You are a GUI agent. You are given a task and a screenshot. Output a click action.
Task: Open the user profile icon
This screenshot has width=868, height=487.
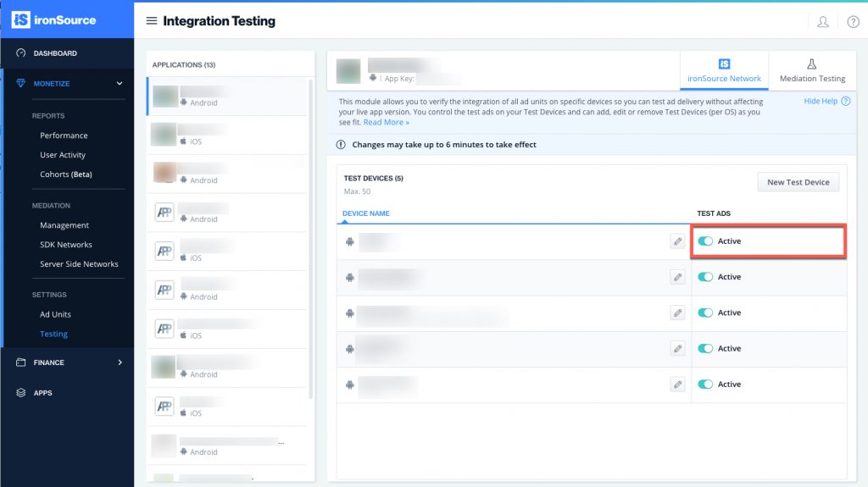tap(822, 21)
